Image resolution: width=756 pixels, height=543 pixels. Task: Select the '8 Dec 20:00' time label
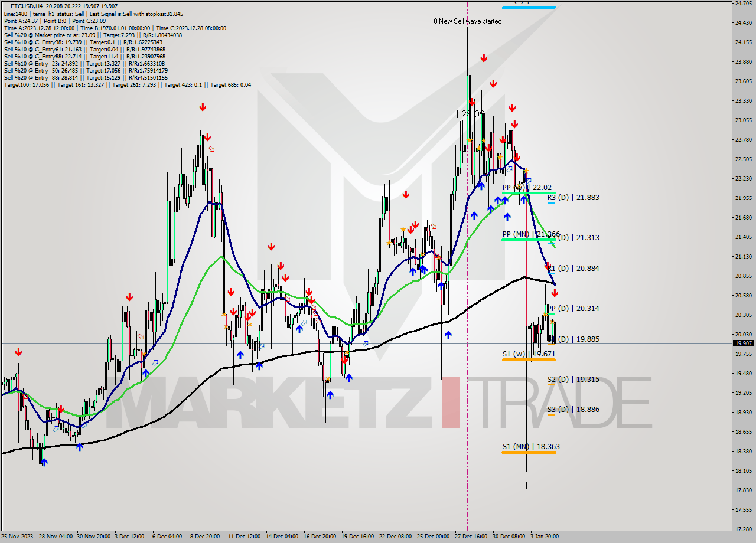point(204,537)
